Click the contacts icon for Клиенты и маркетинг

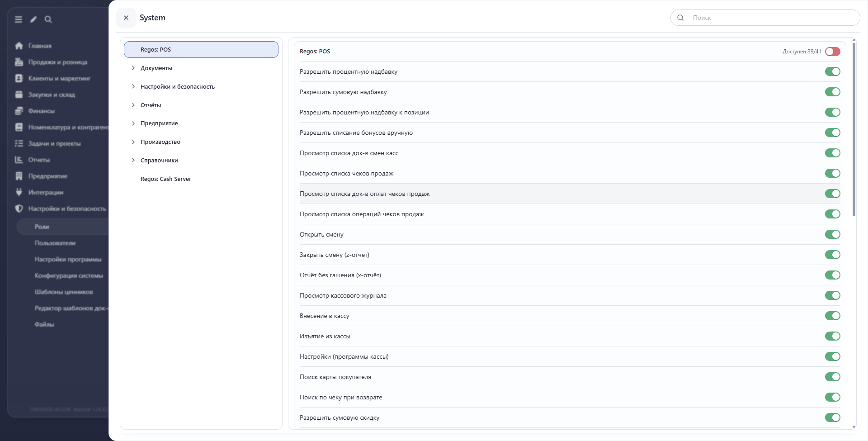(19, 78)
